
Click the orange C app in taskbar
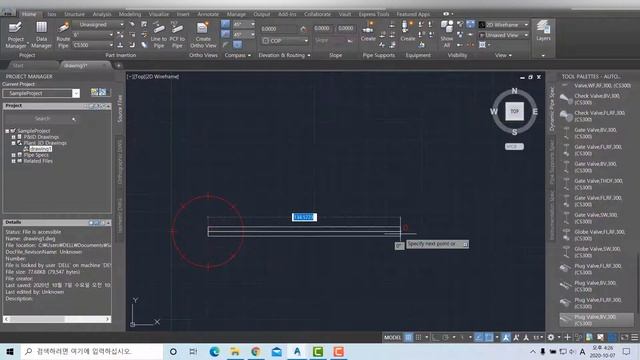[338, 351]
